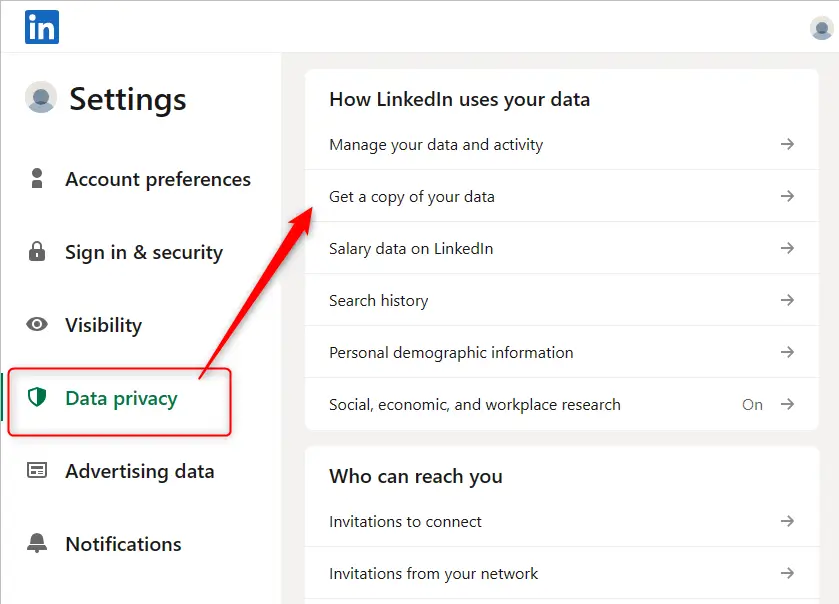Toggle the On setting for workplace research
The width and height of the screenshot is (839, 604).
pos(752,404)
